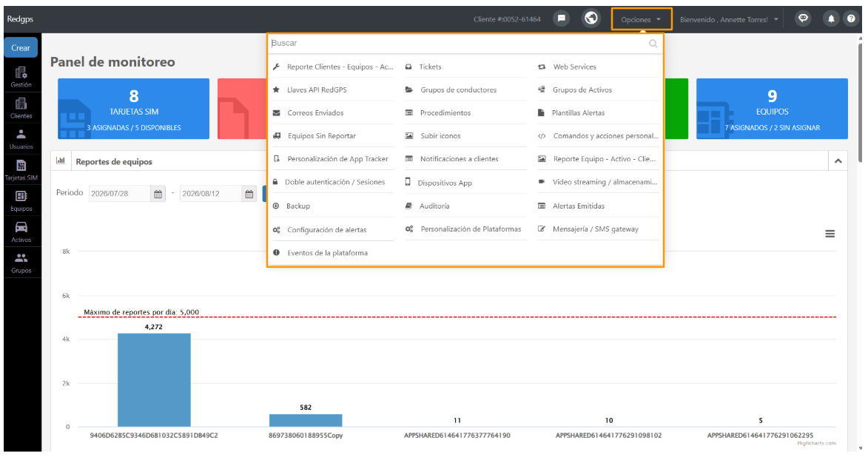
Task: Click the Buscar search field
Action: [x=458, y=43]
